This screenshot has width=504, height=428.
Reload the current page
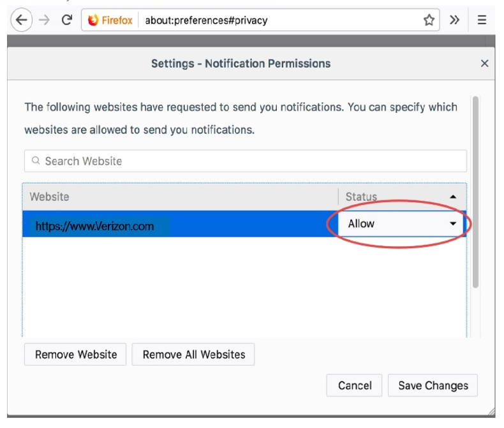[66, 20]
